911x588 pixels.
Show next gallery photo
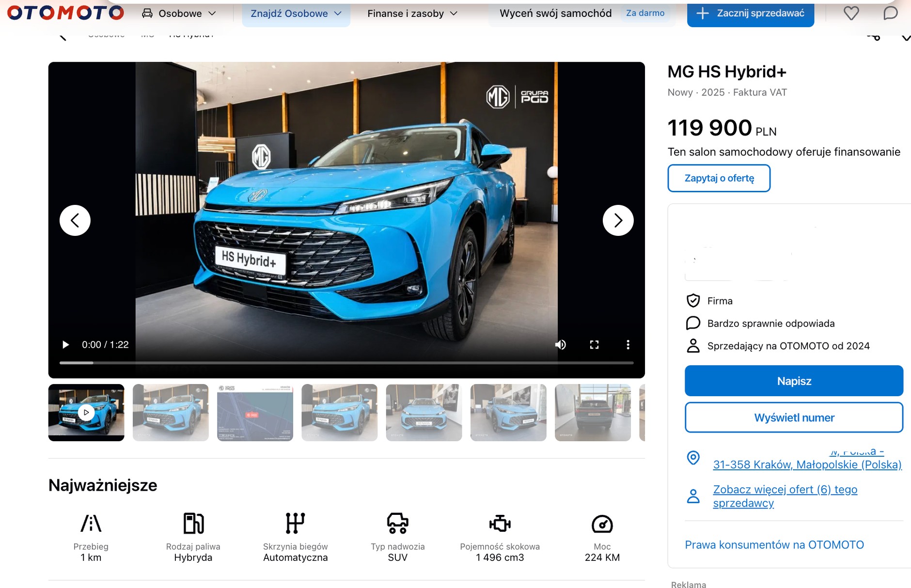coord(618,220)
